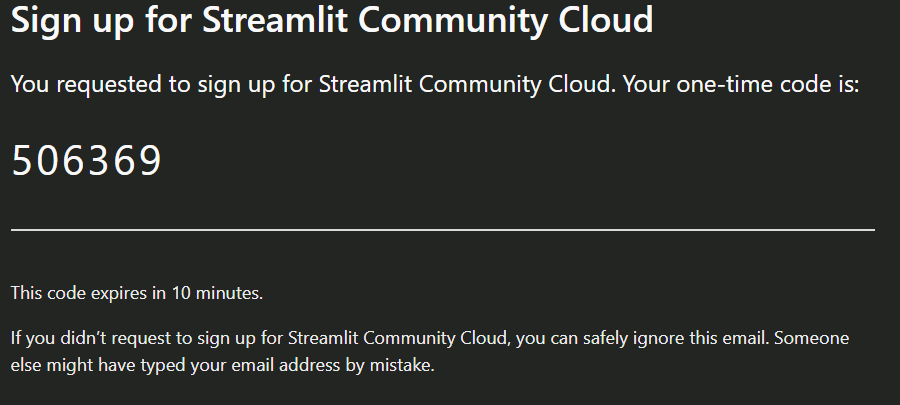
Task: Click the one-time code 506369
Action: pyautogui.click(x=87, y=160)
